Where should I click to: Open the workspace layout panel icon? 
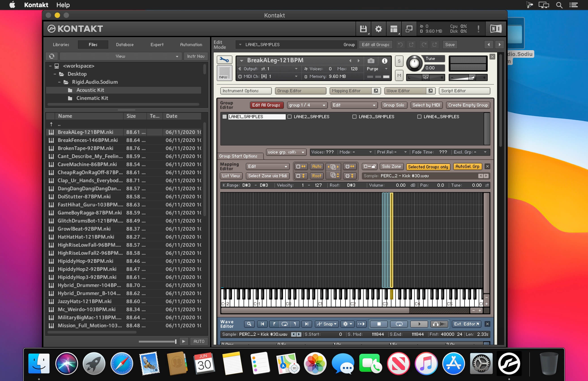[x=394, y=29]
